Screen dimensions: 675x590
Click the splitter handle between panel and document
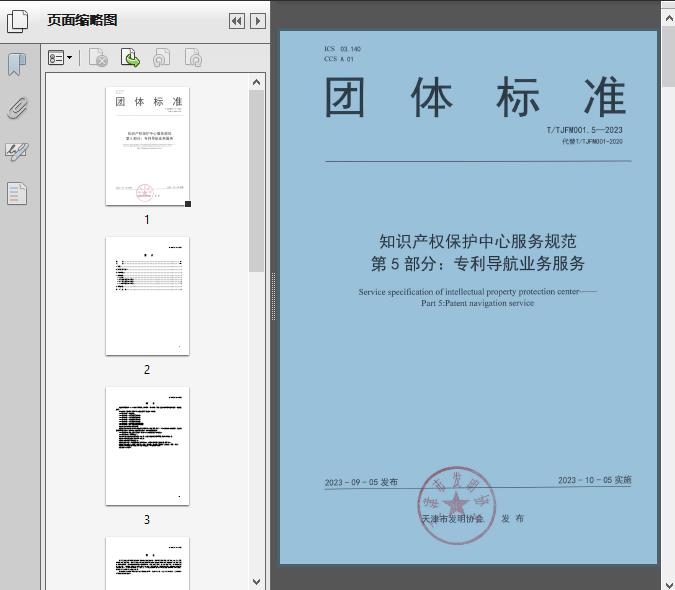[x=272, y=296]
